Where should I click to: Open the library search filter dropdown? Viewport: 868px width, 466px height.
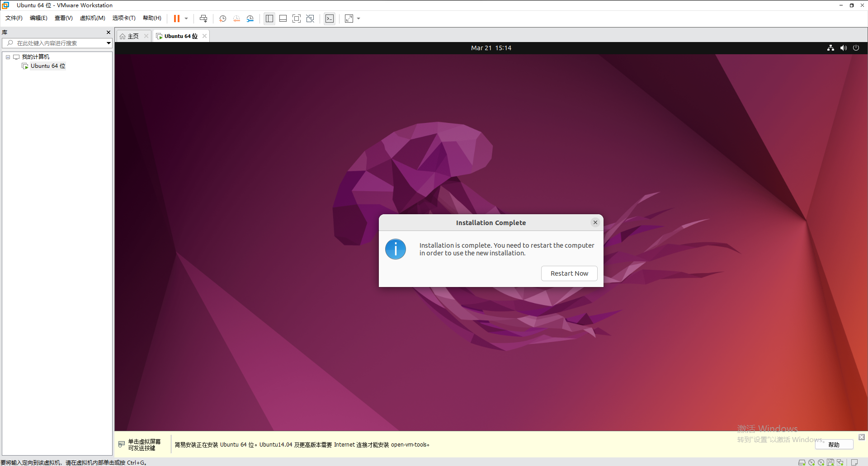(x=108, y=43)
